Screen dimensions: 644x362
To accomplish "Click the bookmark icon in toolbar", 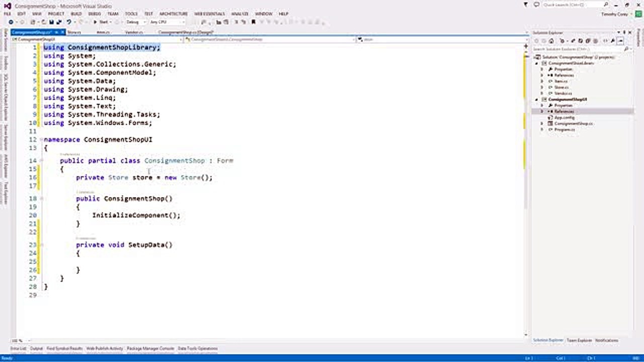I will 253,22.
